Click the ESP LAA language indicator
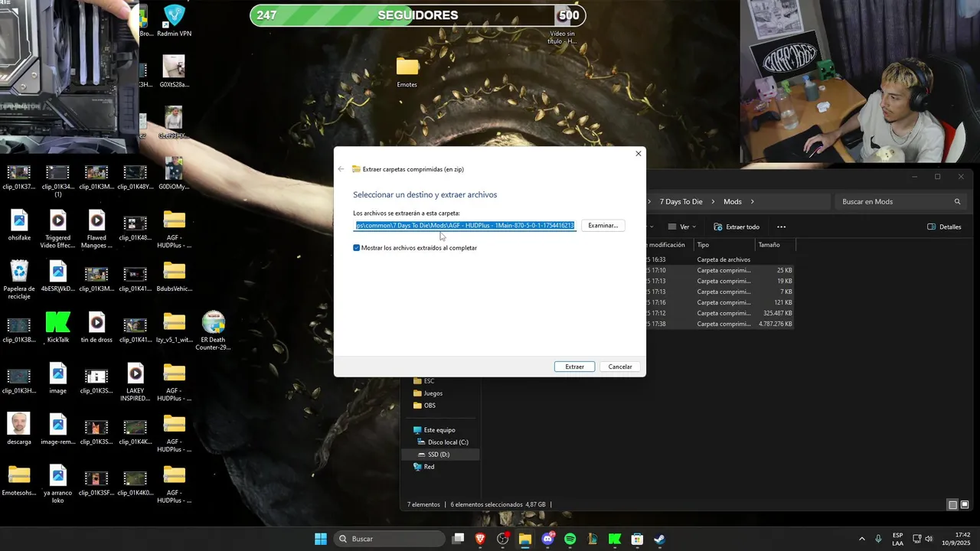 [897, 539]
